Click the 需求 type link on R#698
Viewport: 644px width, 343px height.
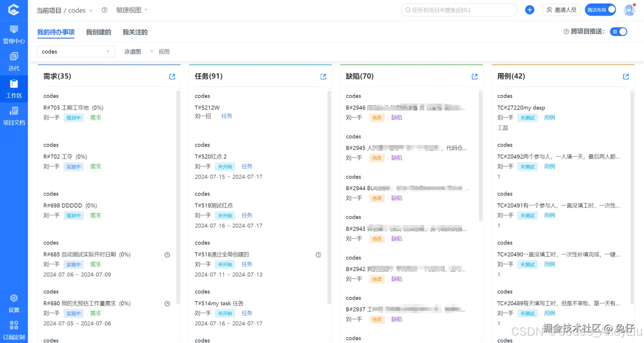tap(96, 215)
